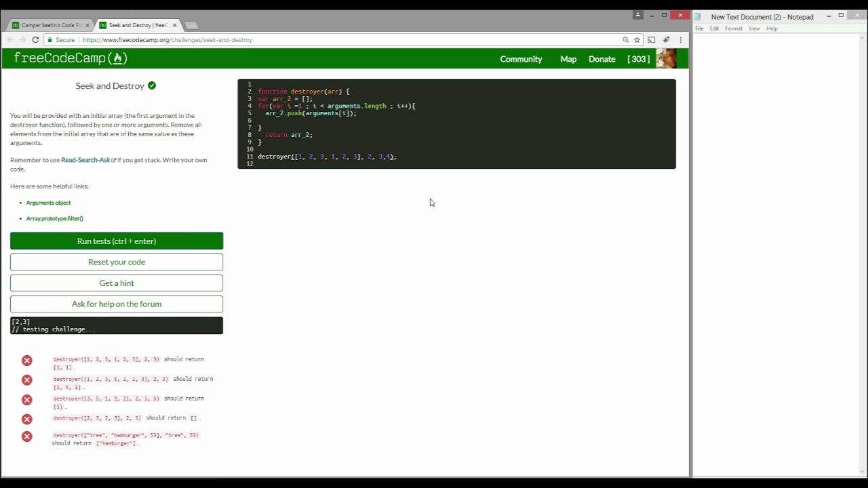
Task: Open Format menu in Notepad
Action: tap(733, 28)
